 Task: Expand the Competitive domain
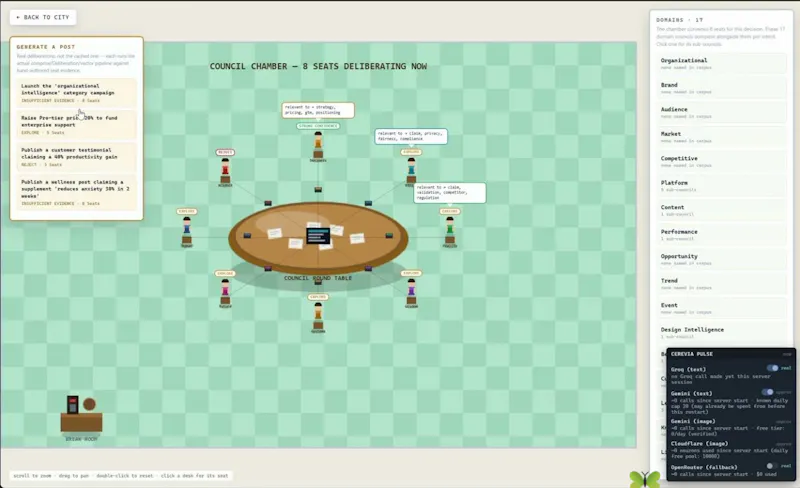pyautogui.click(x=721, y=161)
